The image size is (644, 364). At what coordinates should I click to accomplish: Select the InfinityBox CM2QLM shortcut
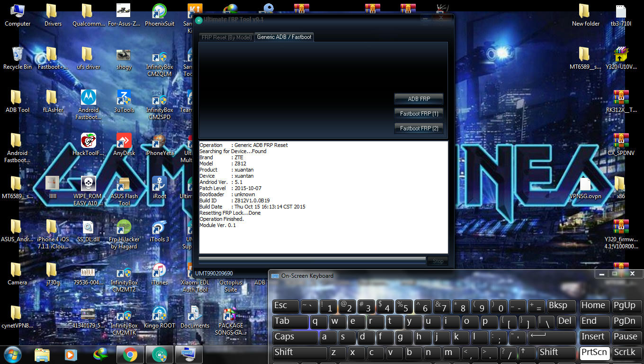click(x=160, y=64)
